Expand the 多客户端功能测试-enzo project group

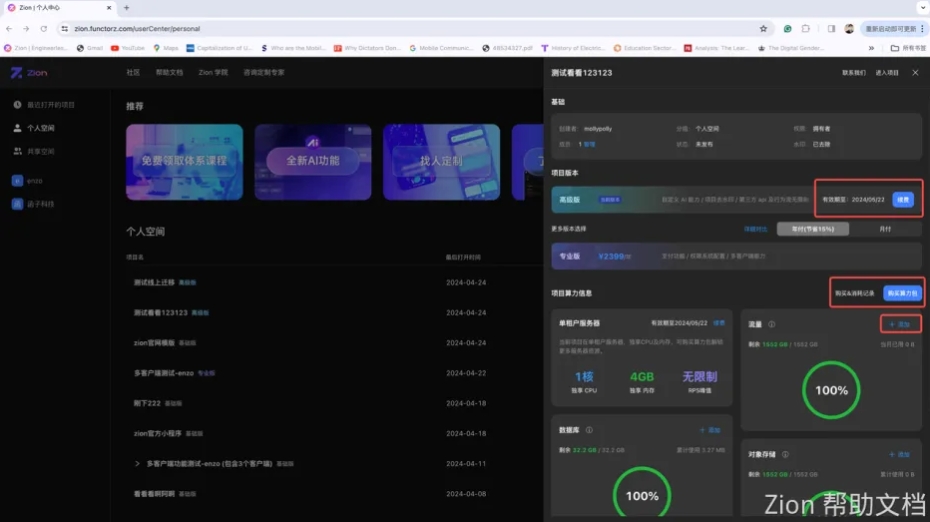coord(137,464)
